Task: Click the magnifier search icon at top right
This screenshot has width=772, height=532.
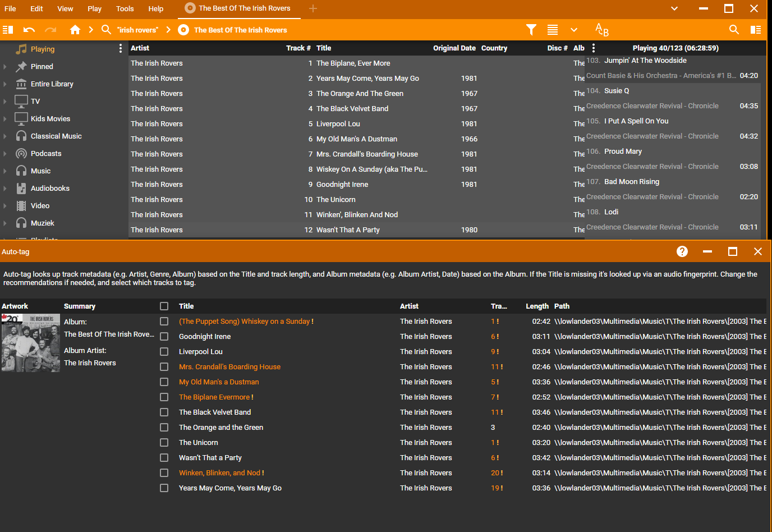Action: pos(734,30)
